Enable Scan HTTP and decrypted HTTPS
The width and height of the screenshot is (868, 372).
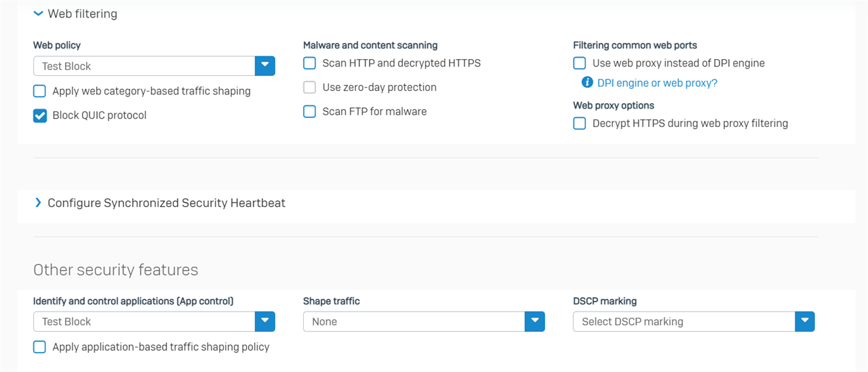point(310,63)
